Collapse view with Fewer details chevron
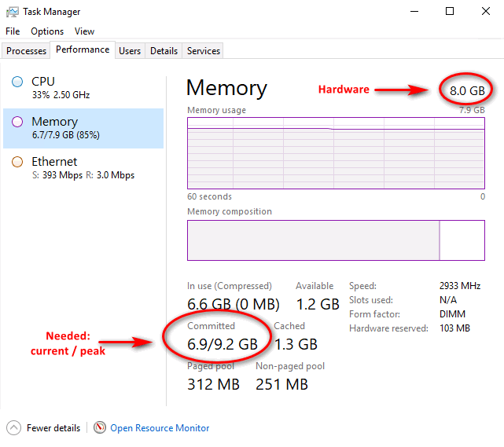This screenshot has width=504, height=447. [14, 428]
